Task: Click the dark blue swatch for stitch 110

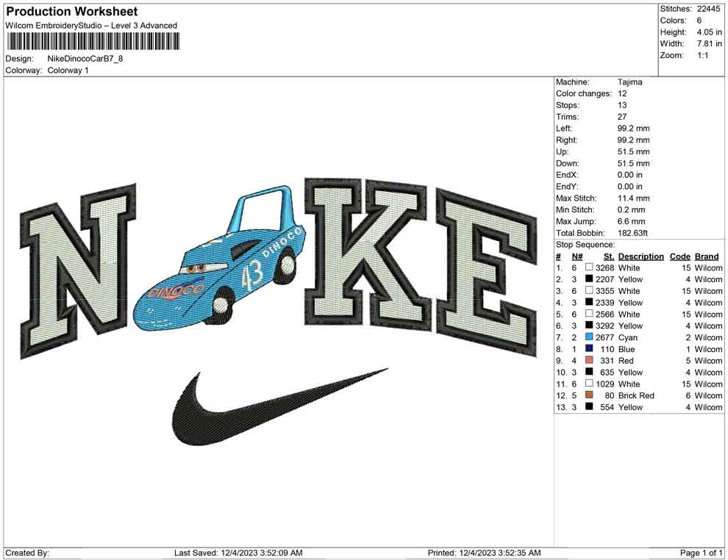Action: pyautogui.click(x=589, y=348)
